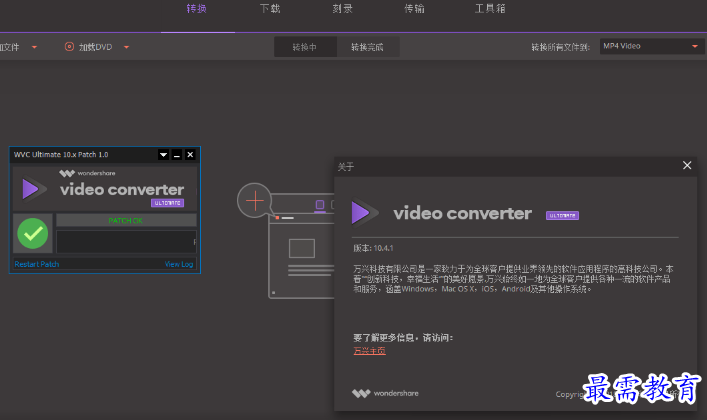Screen dimensions: 707x420
Task: Minimize the WVC Ultimate Patch window
Action: point(177,155)
